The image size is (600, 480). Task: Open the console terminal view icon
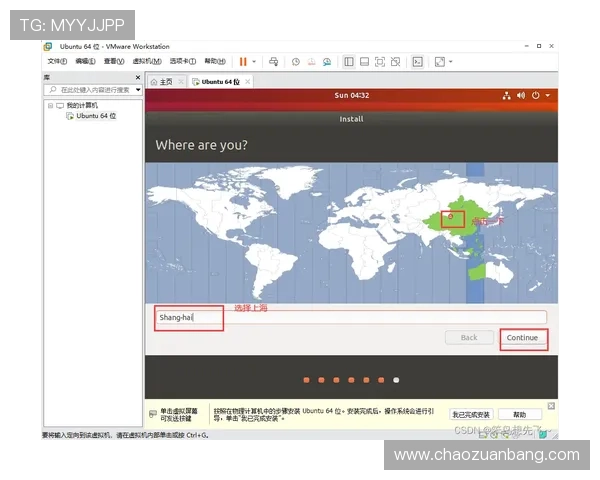[x=417, y=61]
